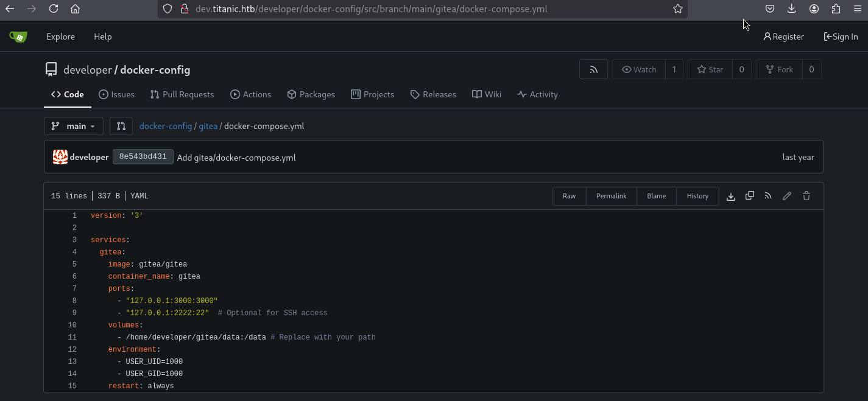Viewport: 868px width, 401px height.
Task: Click developer user avatar
Action: coord(60,157)
